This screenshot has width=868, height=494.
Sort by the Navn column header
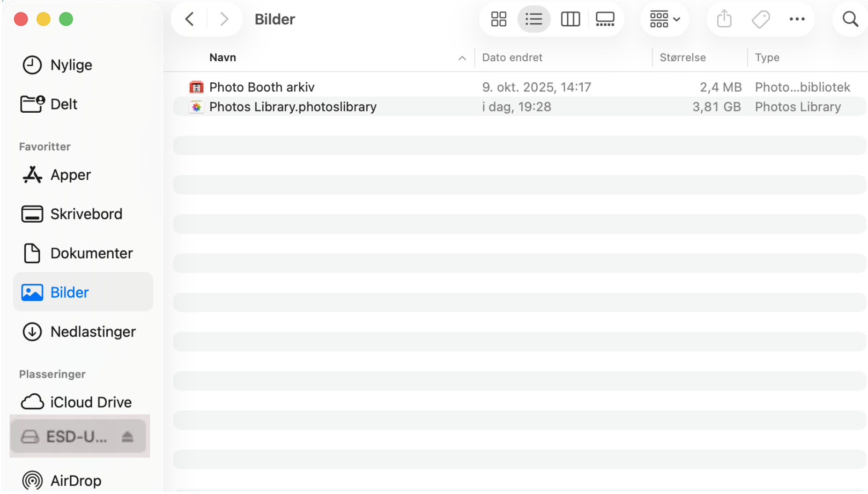223,57
